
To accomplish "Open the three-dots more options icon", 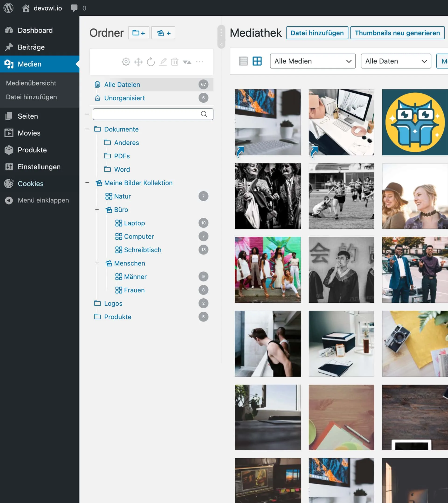I will 199,62.
